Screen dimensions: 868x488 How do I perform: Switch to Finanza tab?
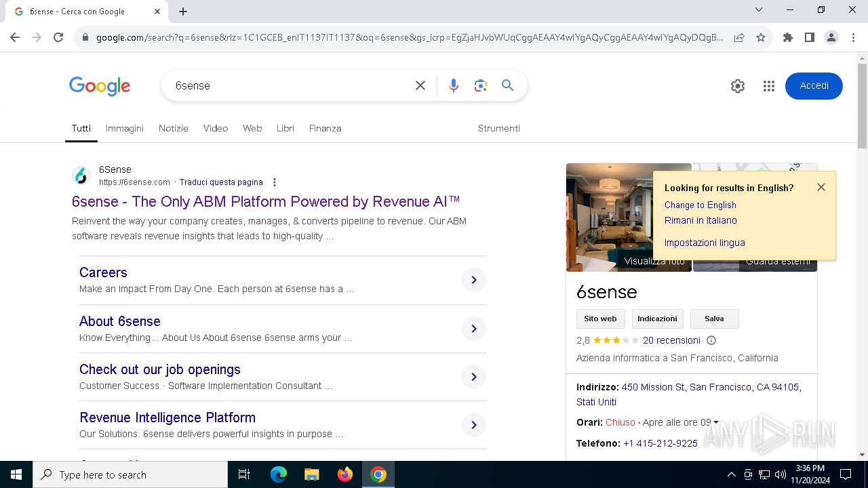coord(325,128)
